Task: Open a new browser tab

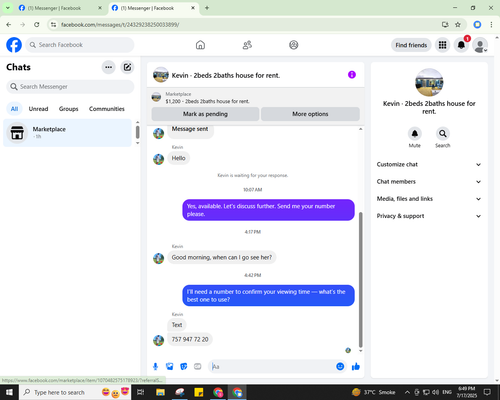Action: click(207, 8)
